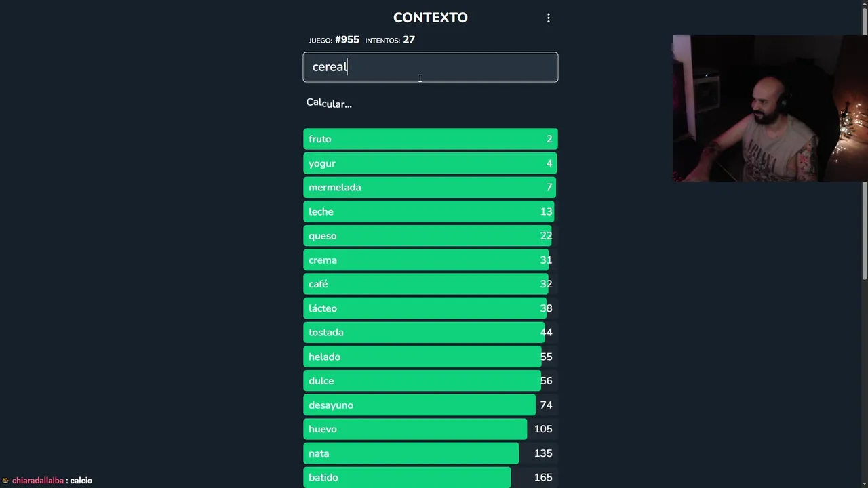This screenshot has width=868, height=488.
Task: Click the "tostada" word row
Action: click(430, 332)
